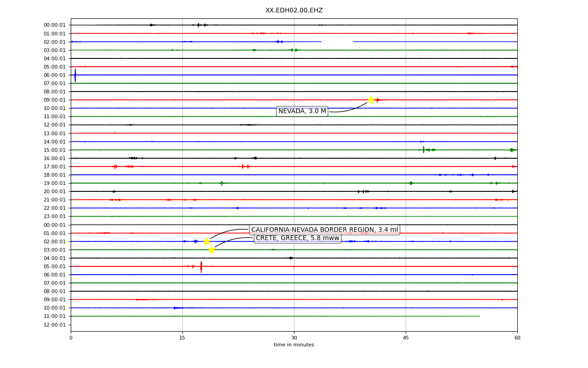Click the 00:00:01 label of the top trace
Screen dimensions: 588x368
[55, 25]
